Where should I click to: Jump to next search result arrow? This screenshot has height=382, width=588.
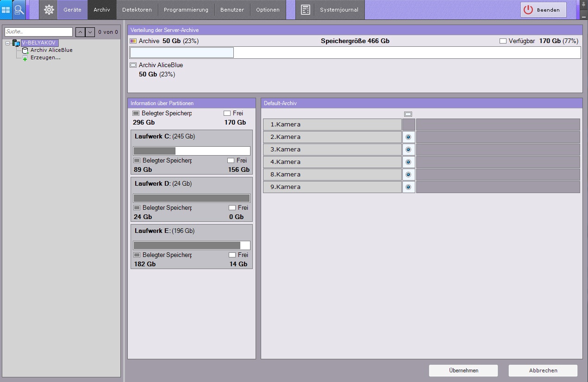[90, 32]
